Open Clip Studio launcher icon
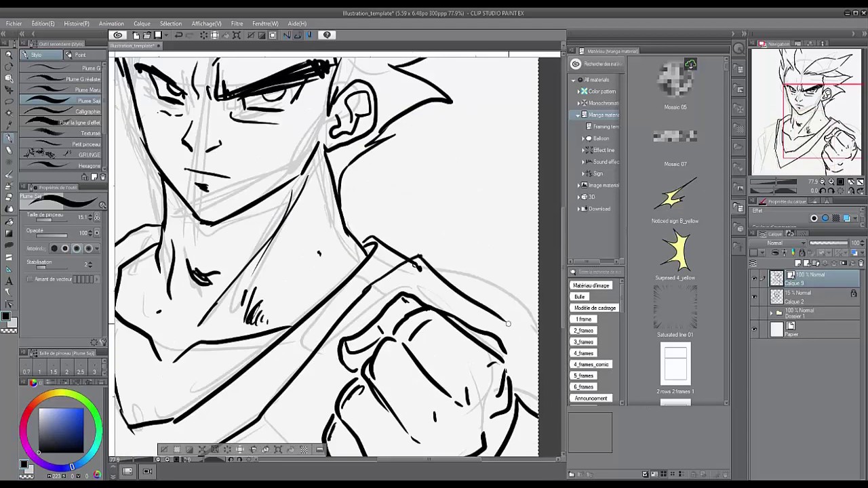Viewport: 868px width, 488px height. tap(118, 35)
